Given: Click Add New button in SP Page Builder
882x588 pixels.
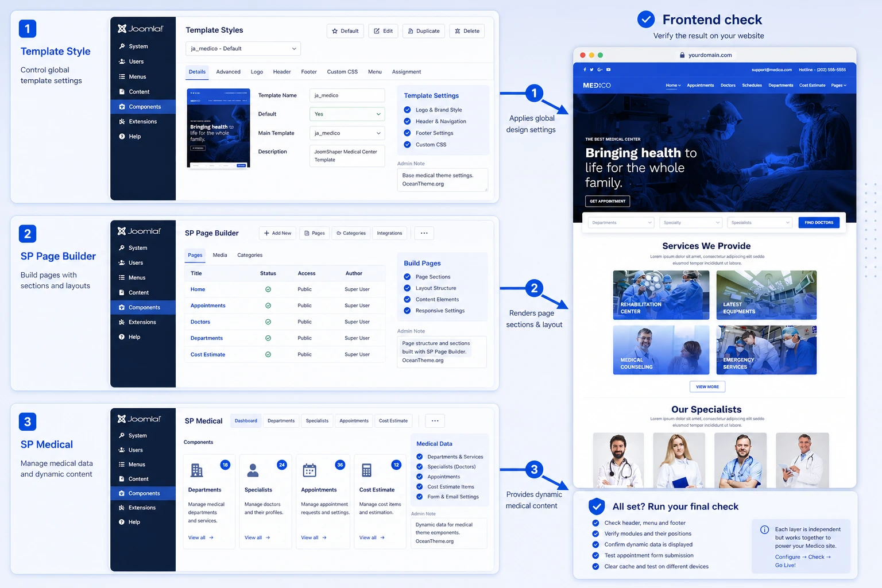Looking at the screenshot, I should coord(277,233).
